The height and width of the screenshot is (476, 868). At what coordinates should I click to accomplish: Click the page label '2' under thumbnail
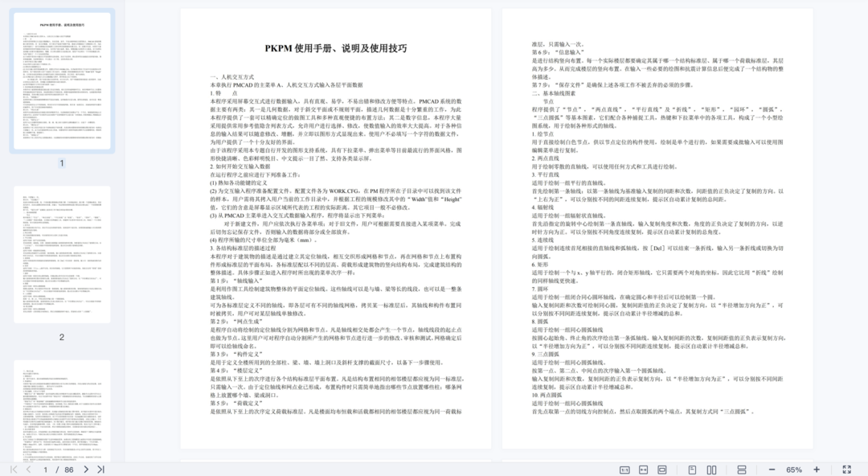coord(61,337)
